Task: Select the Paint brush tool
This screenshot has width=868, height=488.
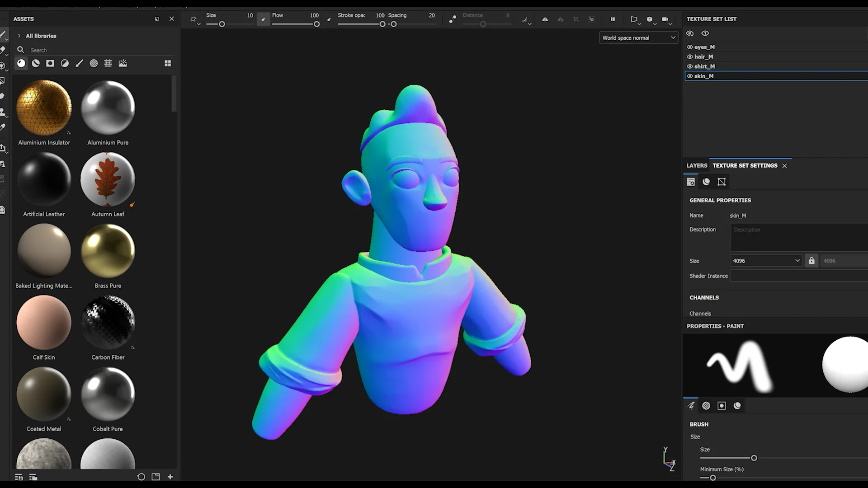Action: click(4, 35)
